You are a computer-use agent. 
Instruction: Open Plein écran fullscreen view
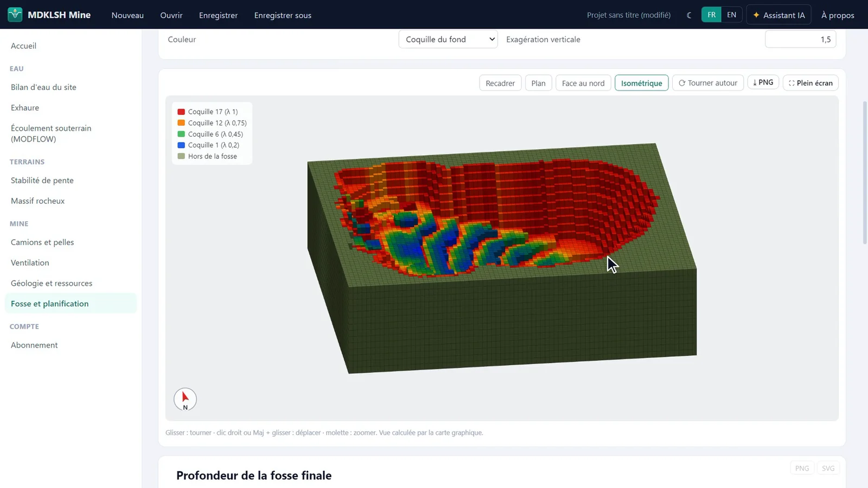(x=810, y=83)
